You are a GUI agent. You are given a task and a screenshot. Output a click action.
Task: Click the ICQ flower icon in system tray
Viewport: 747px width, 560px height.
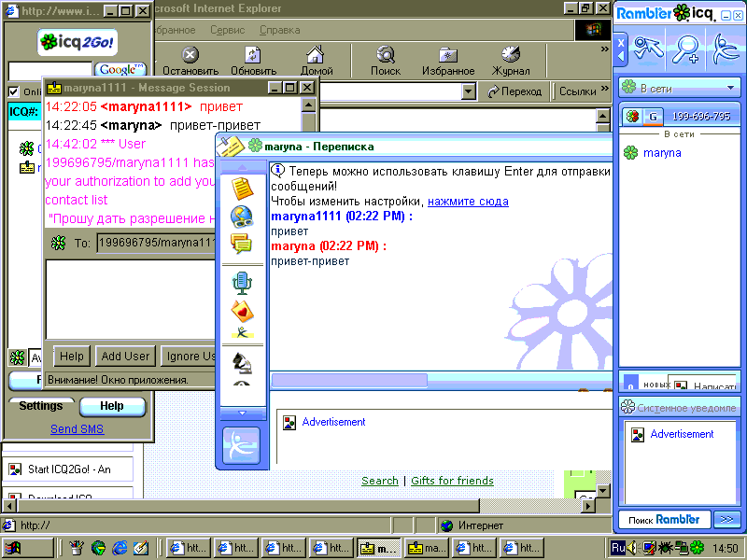tap(698, 548)
